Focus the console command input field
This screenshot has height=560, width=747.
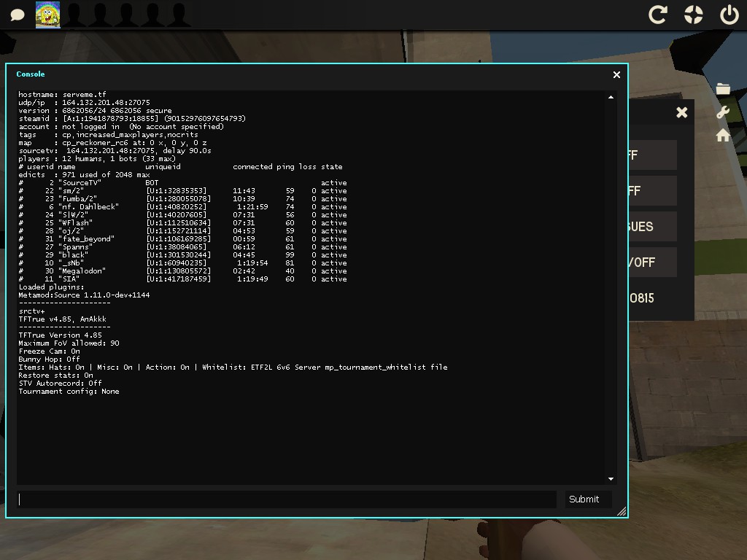pyautogui.click(x=287, y=499)
